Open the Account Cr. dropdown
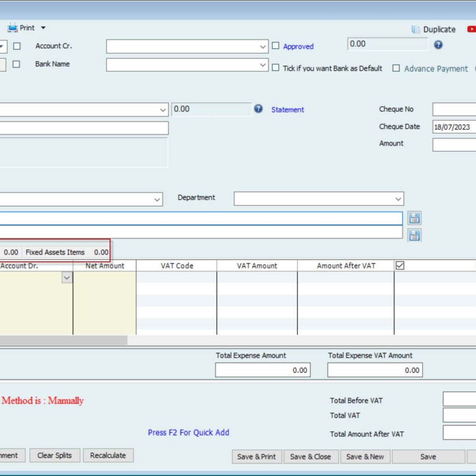476x476 pixels. [263, 47]
